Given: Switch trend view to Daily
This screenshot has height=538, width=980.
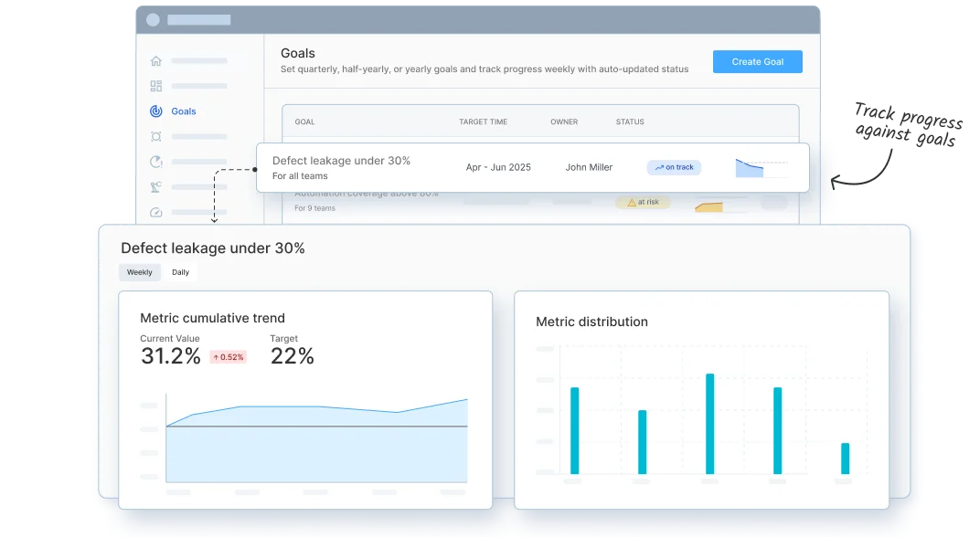Looking at the screenshot, I should (x=180, y=272).
